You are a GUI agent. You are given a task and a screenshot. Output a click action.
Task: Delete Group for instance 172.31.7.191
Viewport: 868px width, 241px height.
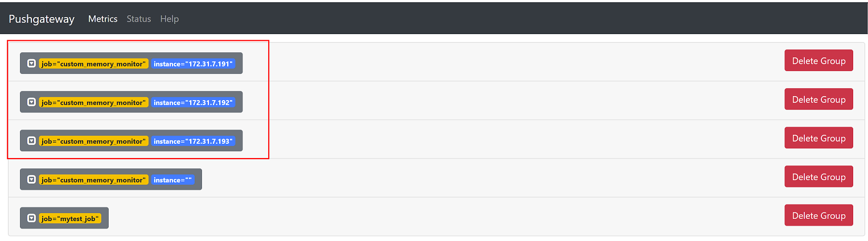tap(818, 61)
